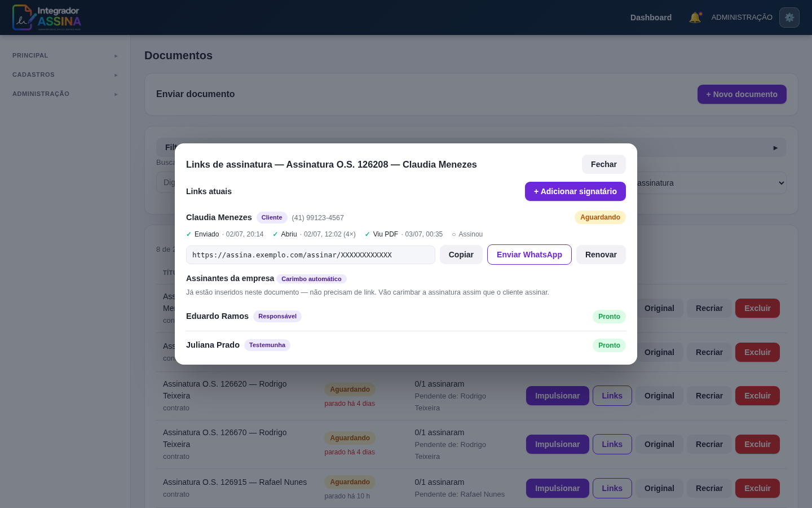812x508 pixels.
Task: Click the Integrador ASSINA logo
Action: 47,17
